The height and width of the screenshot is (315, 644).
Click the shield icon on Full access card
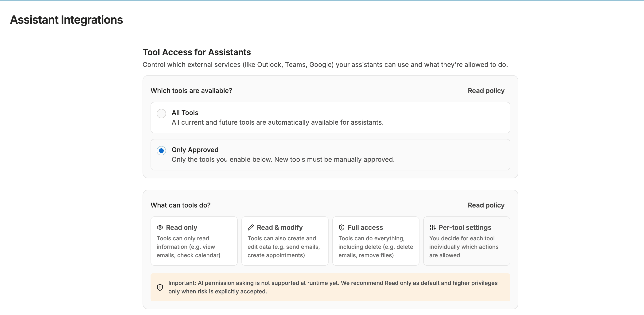pyautogui.click(x=341, y=227)
